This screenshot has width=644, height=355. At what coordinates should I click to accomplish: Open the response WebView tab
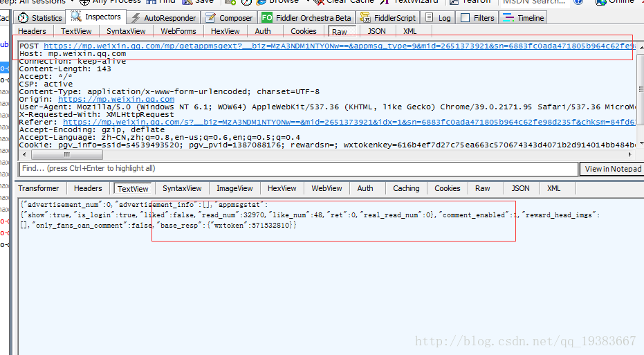coord(326,188)
